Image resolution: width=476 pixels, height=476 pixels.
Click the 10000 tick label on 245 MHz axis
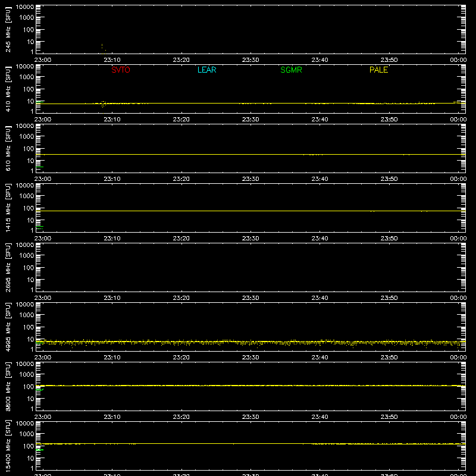(25, 7)
